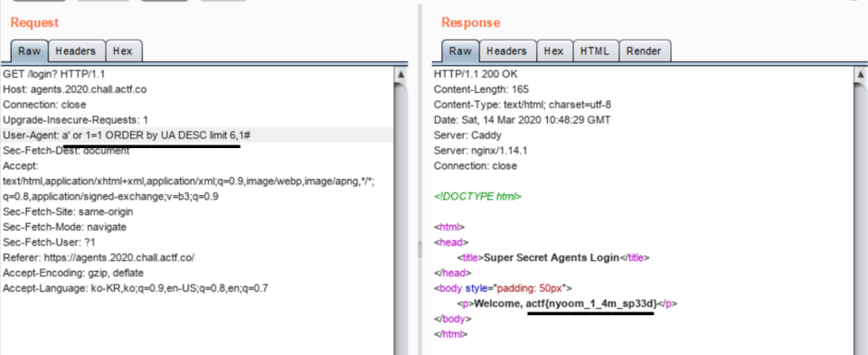Image resolution: width=868 pixels, height=355 pixels.
Task: Click the q=0.8,application/signed-exchange line
Action: tap(110, 196)
